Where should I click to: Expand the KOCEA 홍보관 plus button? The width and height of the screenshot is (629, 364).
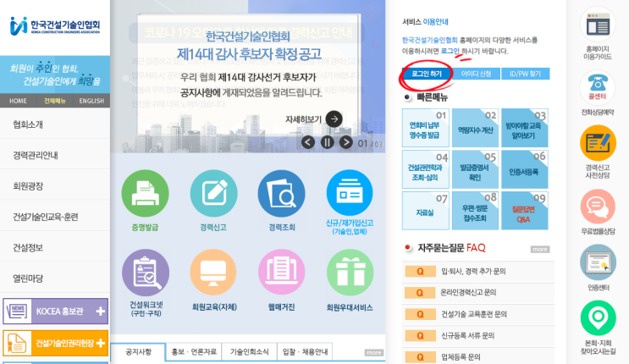tap(101, 311)
